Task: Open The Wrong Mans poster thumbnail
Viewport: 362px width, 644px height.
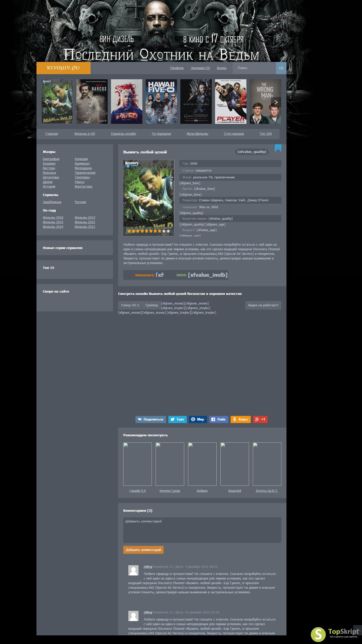Action: [x=265, y=101]
